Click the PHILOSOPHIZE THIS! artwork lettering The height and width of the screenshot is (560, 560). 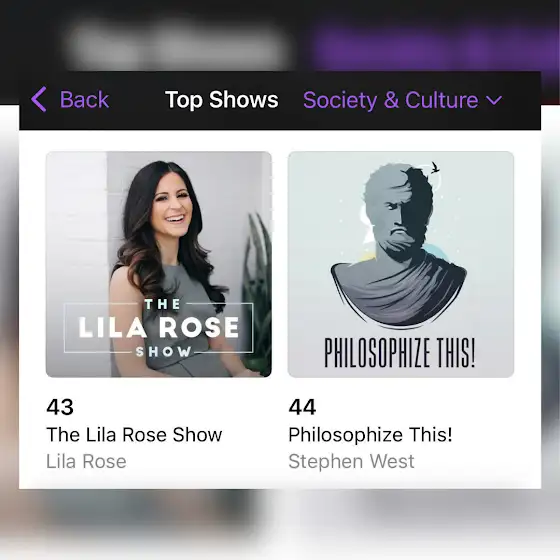(x=400, y=353)
